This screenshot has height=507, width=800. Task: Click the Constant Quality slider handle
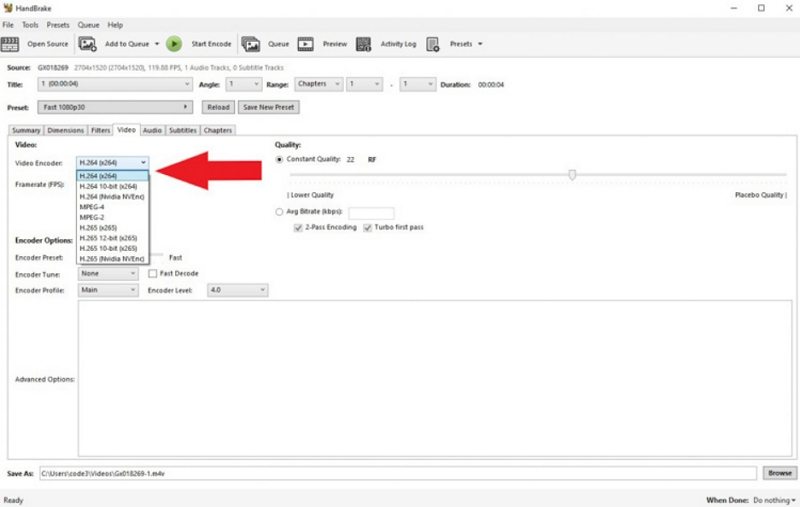(572, 175)
